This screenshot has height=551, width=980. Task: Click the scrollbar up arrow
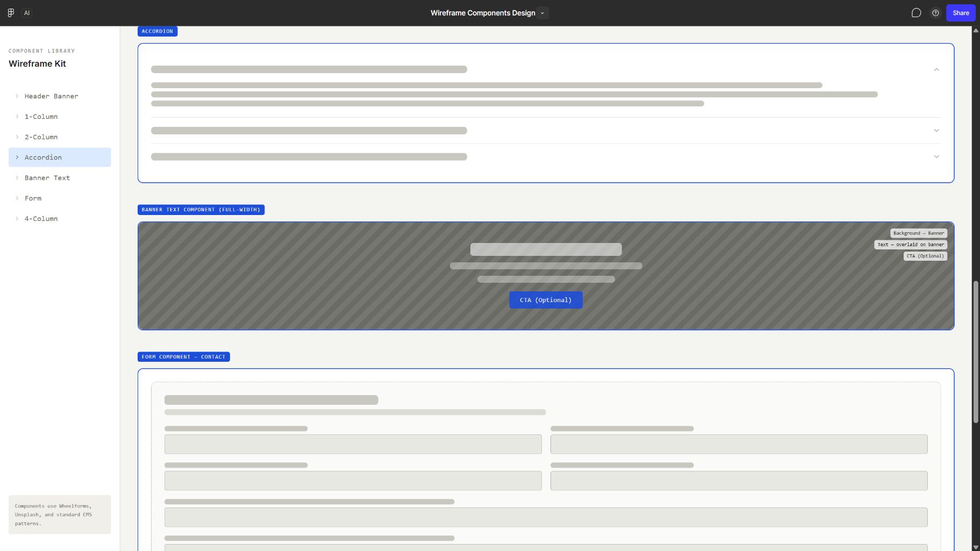tap(976, 30)
